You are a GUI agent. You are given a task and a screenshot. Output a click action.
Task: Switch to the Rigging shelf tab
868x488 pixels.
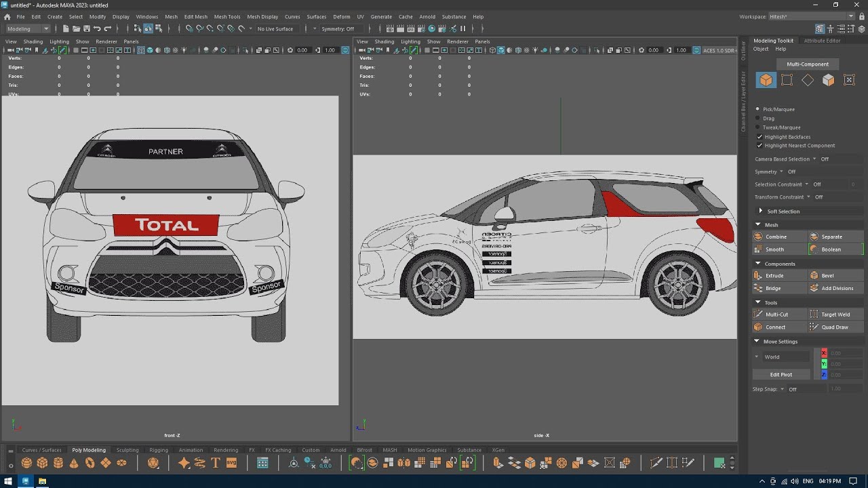pyautogui.click(x=159, y=450)
